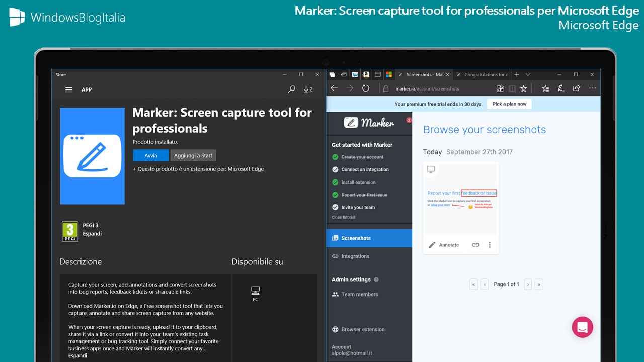The height and width of the screenshot is (362, 644).
Task: Click the PC device icon under Disponibile su
Action: (255, 291)
